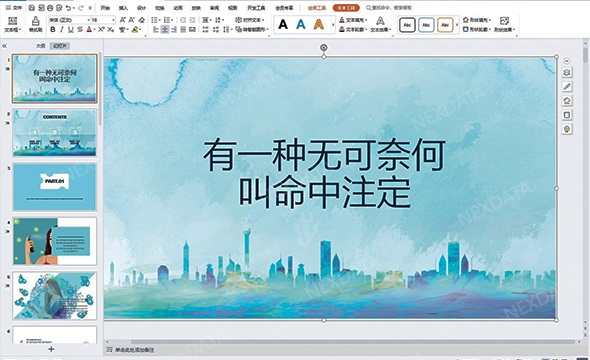
Task: Click the 文件 file menu button
Action: (x=14, y=8)
